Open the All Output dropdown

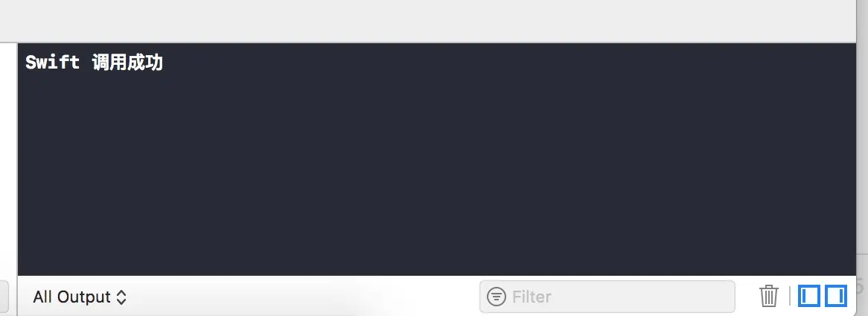pos(80,297)
